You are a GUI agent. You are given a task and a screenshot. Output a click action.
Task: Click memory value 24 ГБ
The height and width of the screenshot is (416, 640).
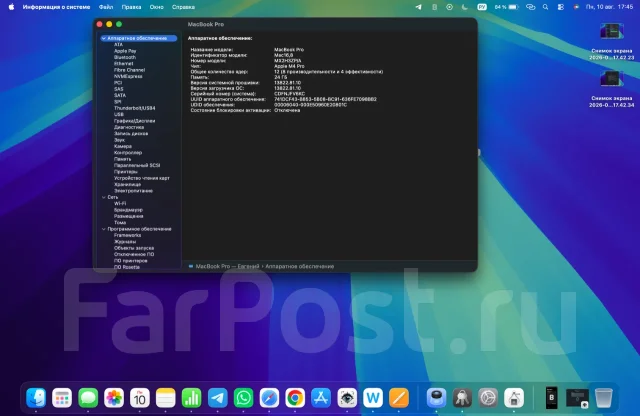280,77
